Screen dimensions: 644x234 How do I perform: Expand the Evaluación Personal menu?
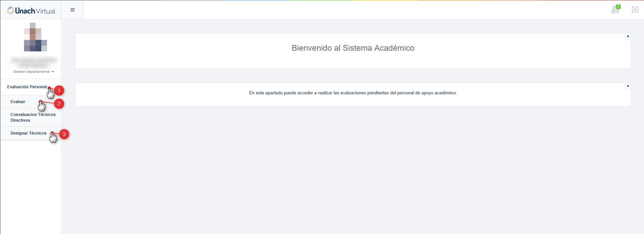pos(27,87)
